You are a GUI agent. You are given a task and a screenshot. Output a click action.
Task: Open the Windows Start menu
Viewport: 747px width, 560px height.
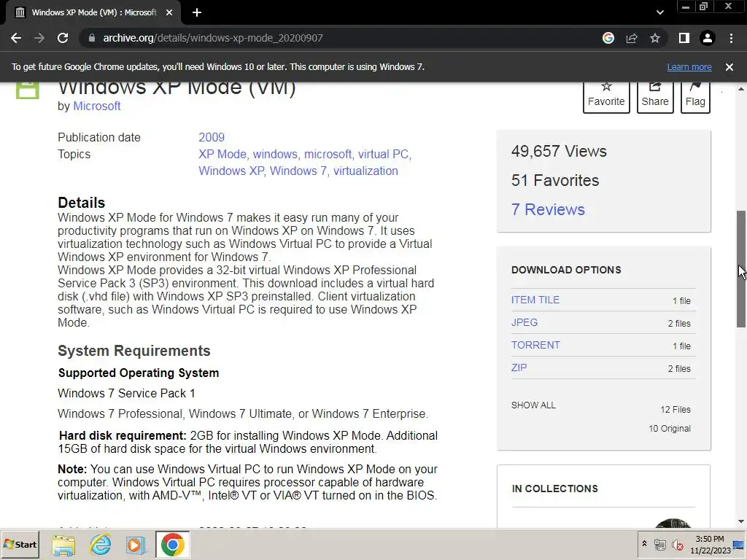pos(20,544)
